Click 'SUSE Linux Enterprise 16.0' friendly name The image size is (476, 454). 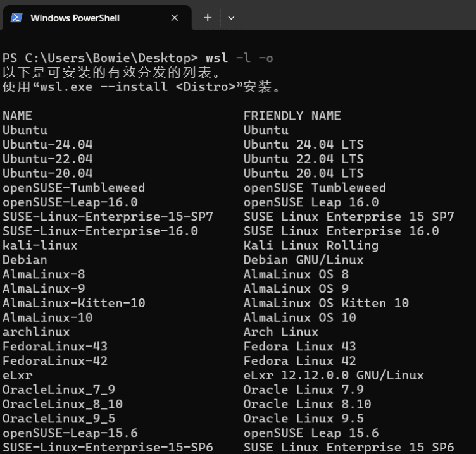341,231
